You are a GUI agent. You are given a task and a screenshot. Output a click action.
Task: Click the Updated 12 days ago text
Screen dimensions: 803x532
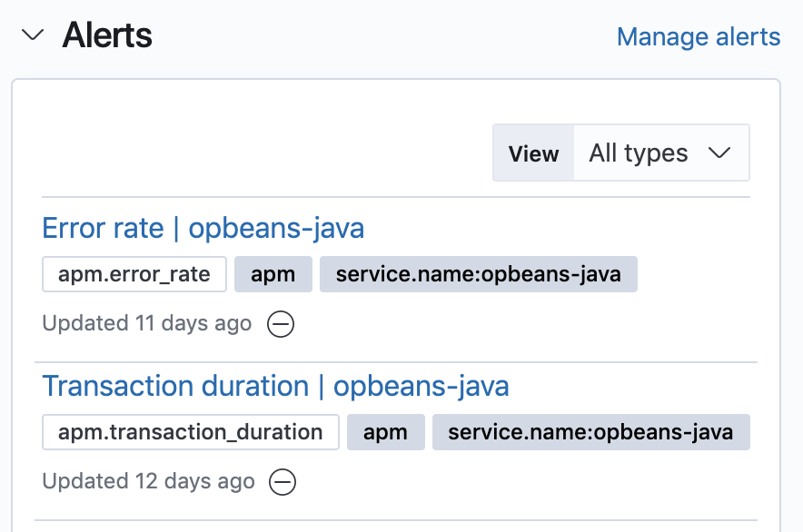click(x=148, y=481)
